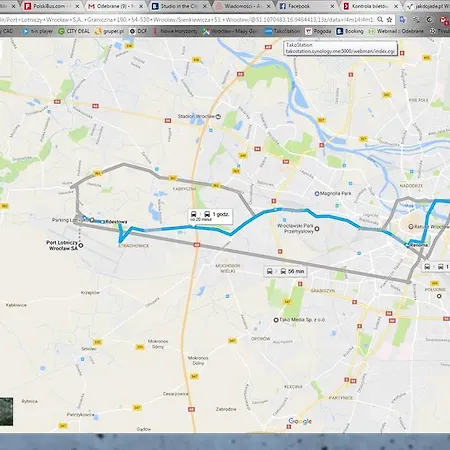Viewport: 450px width, 450px height.
Task: Click the Magnolia Park map marker
Action: point(317,193)
